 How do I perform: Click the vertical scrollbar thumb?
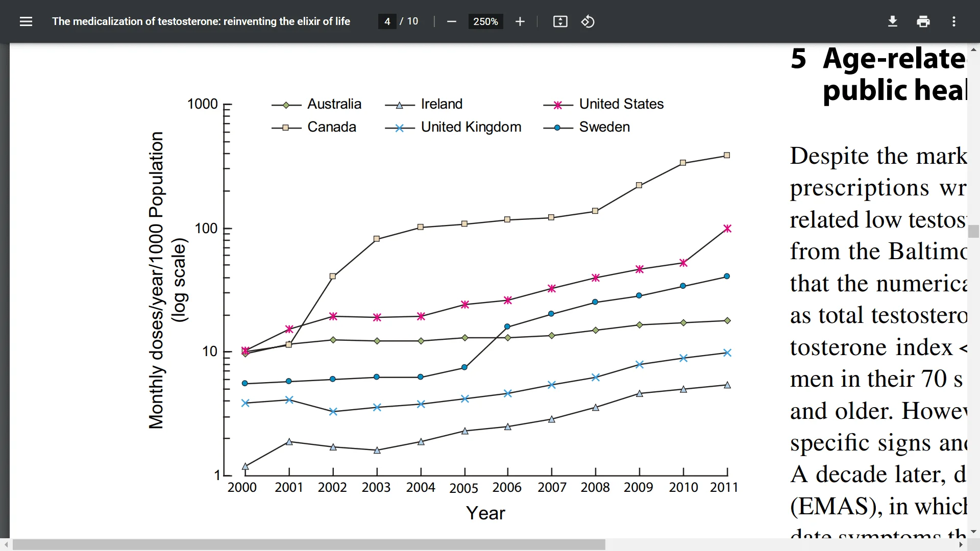click(x=973, y=231)
